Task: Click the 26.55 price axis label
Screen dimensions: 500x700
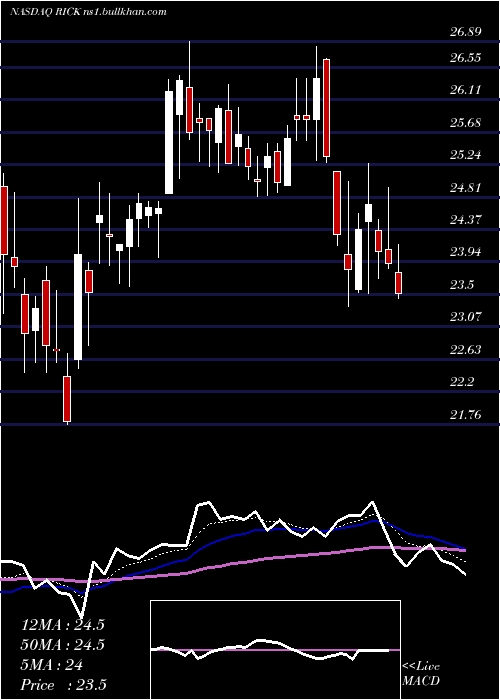Action: (x=465, y=58)
